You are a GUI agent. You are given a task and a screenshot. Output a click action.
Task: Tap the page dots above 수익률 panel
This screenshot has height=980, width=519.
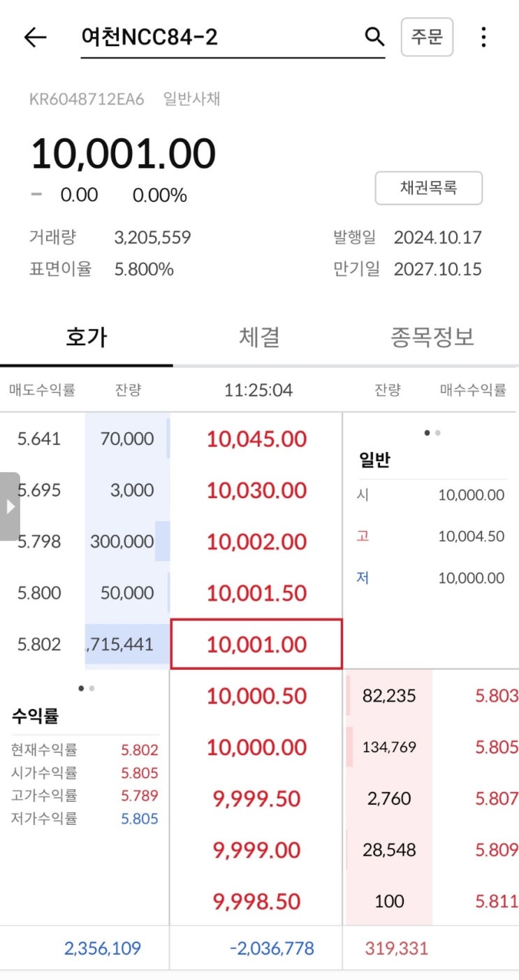[x=87, y=689]
